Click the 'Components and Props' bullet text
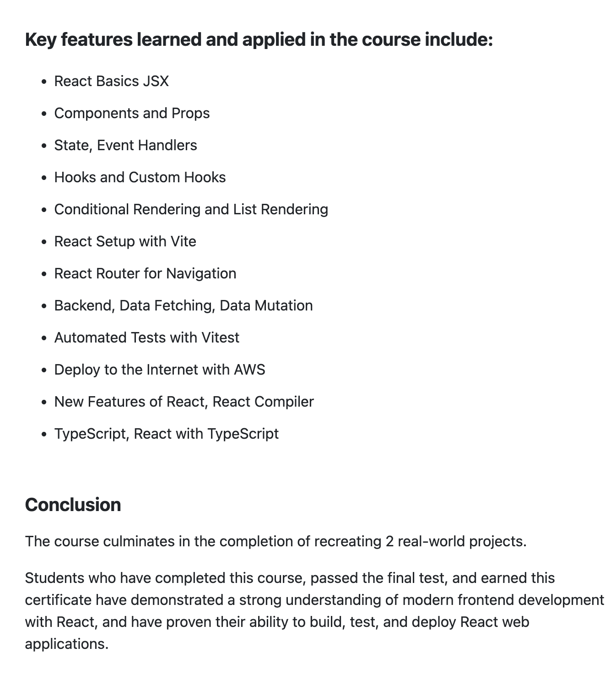616x675 pixels. 132,113
